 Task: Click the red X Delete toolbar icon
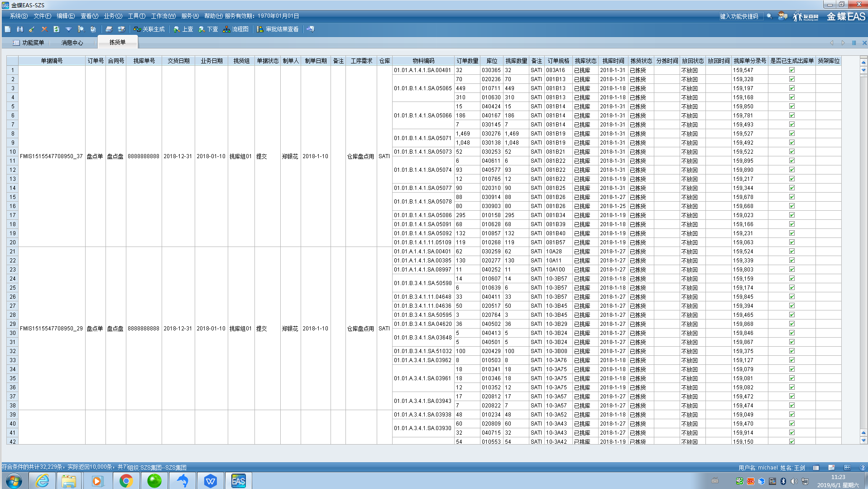point(44,29)
